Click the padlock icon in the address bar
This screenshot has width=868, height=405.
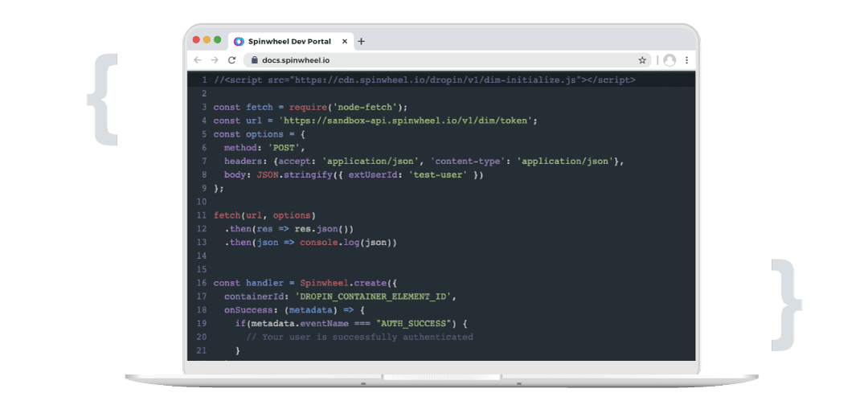coord(255,60)
